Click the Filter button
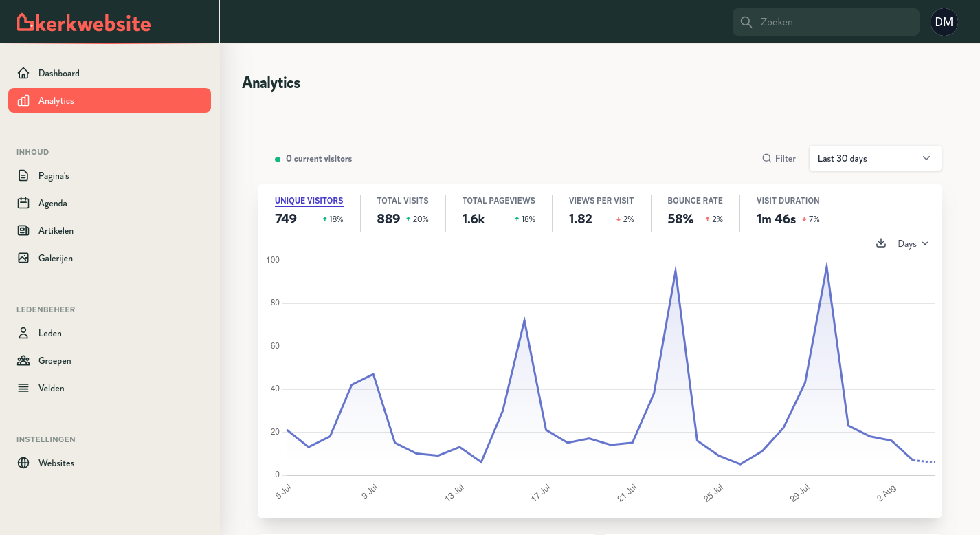Viewport: 980px width, 535px height. click(x=779, y=159)
